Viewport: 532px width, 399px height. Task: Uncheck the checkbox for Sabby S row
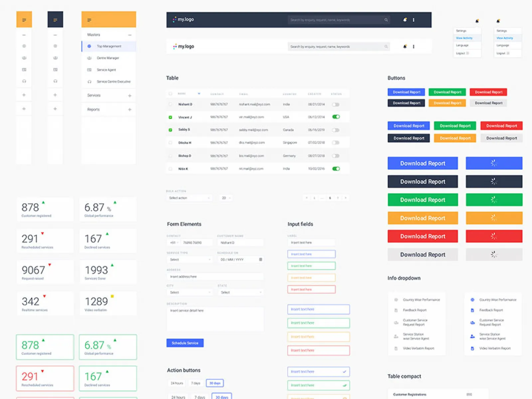[x=171, y=130]
